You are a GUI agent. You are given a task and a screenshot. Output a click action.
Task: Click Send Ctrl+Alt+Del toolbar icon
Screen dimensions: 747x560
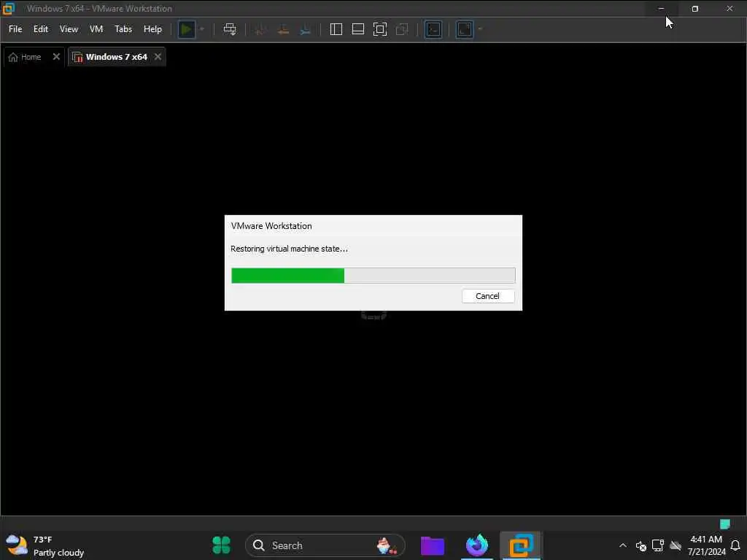(x=230, y=29)
